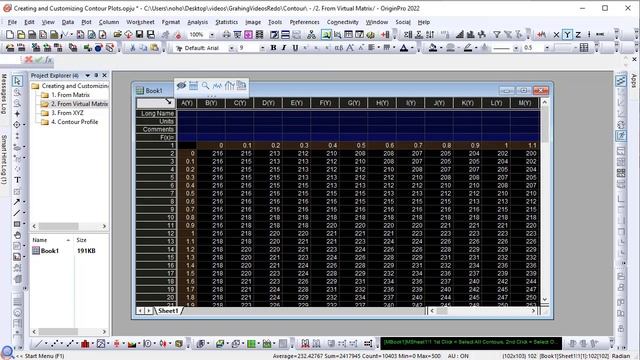
Task: Click the Paste clipboard icon
Action: click(x=154, y=48)
